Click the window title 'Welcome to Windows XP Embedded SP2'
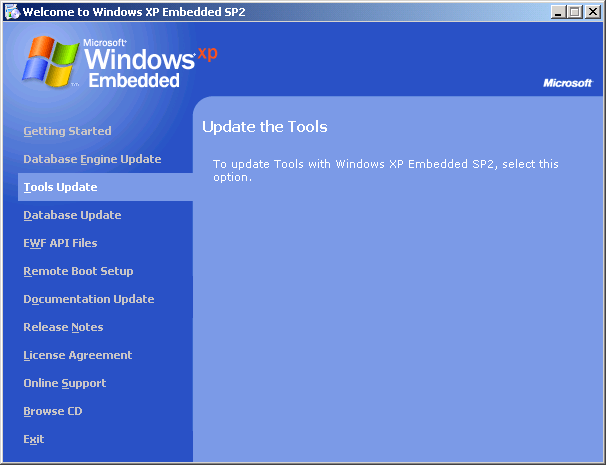The width and height of the screenshot is (606, 465). coord(134,12)
